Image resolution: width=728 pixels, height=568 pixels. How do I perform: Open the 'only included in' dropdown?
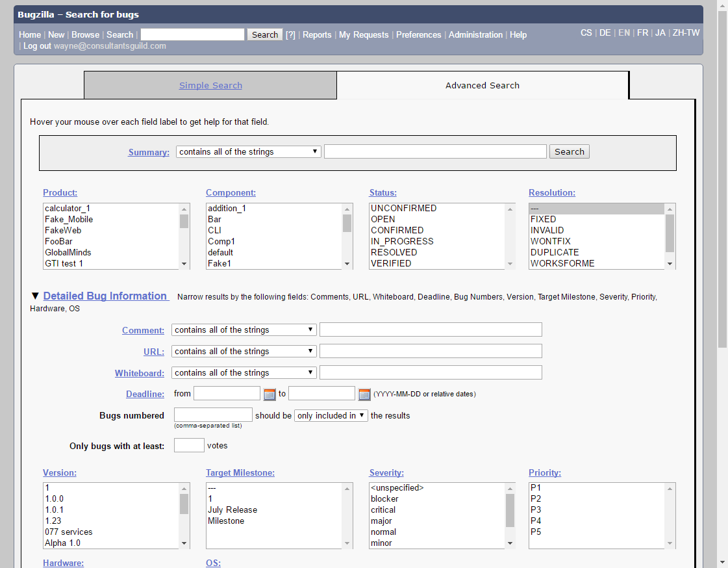point(331,416)
